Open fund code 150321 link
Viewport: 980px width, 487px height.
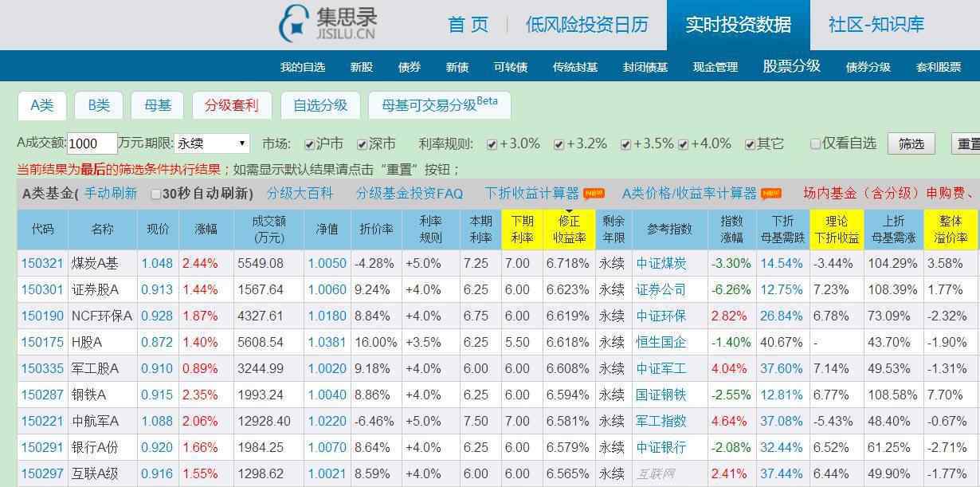(x=41, y=264)
